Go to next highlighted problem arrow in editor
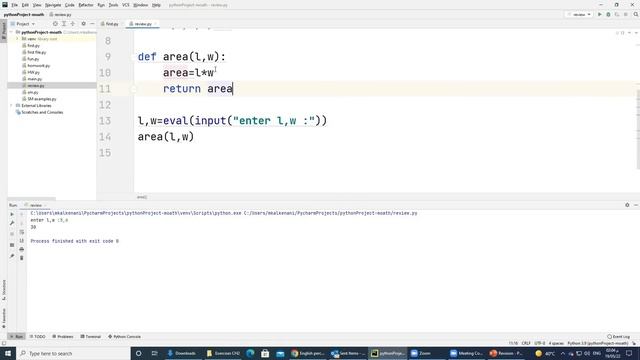 point(636,33)
